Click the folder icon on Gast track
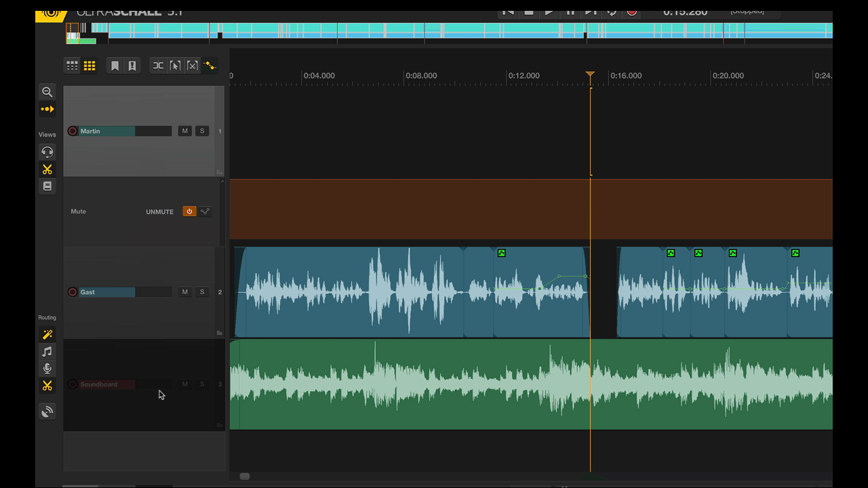This screenshot has width=868, height=488. click(220, 333)
